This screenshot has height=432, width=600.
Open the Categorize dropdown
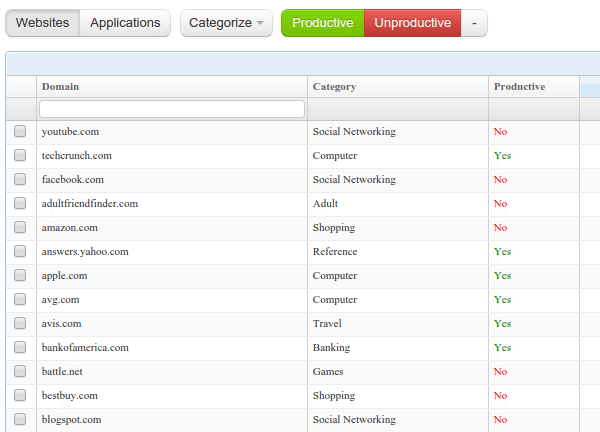(x=226, y=23)
